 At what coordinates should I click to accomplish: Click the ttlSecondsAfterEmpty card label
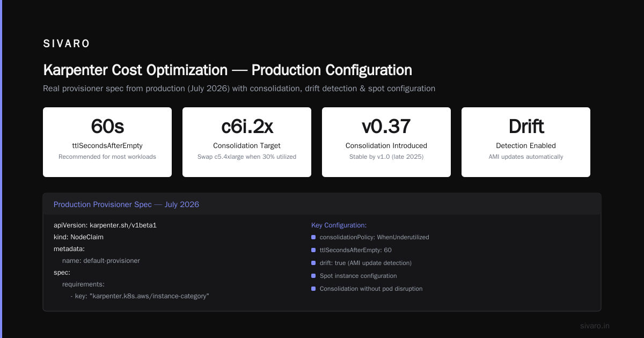(x=107, y=145)
